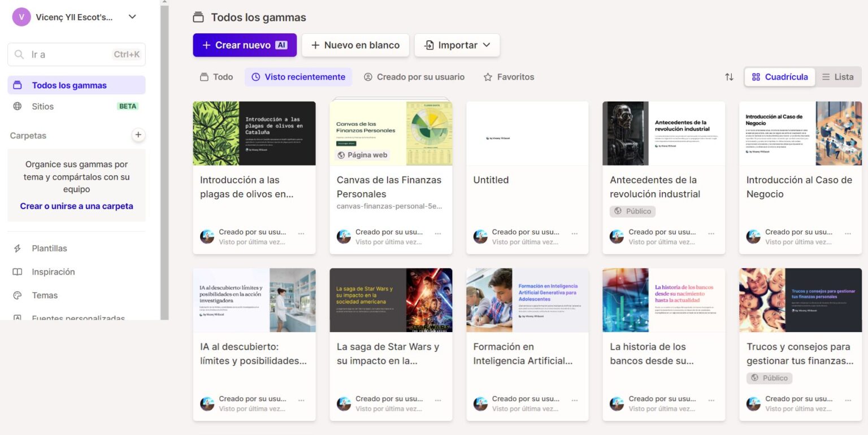Screen dimensions: 868x435
Task: Click the magnifier icon in the Ir a search bar
Action: [x=18, y=54]
